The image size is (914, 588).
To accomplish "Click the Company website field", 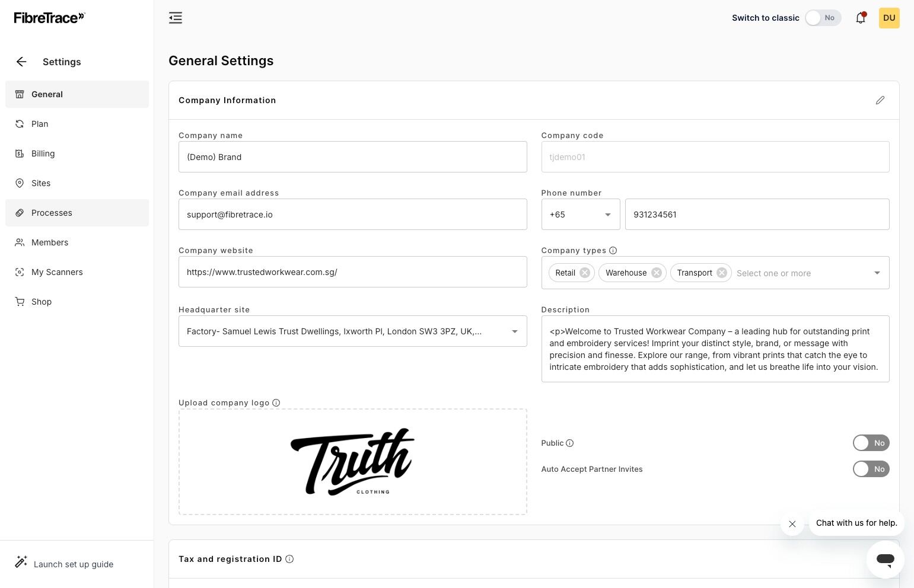I will pos(352,272).
